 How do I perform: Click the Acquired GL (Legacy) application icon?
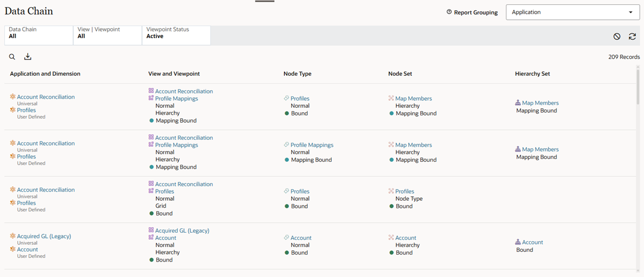click(x=13, y=236)
